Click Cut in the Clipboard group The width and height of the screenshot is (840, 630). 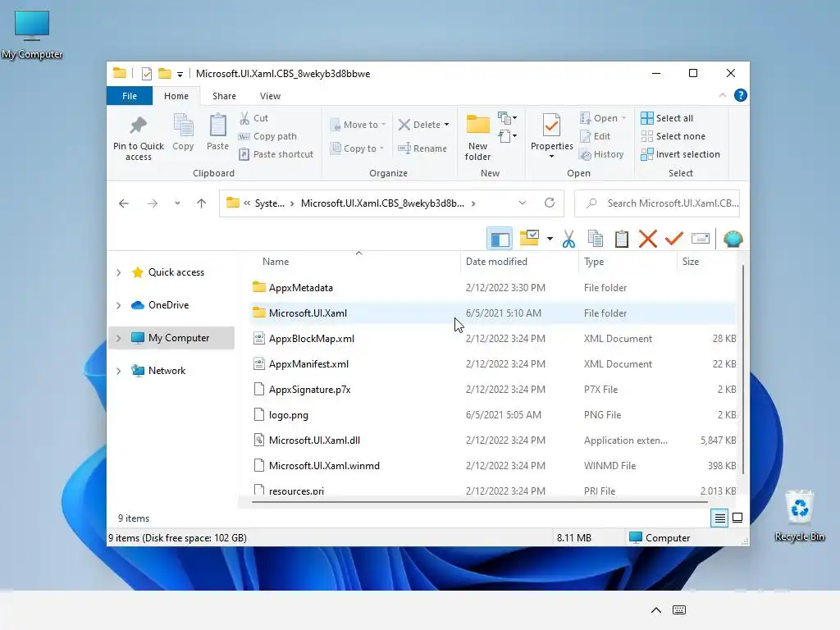click(254, 118)
